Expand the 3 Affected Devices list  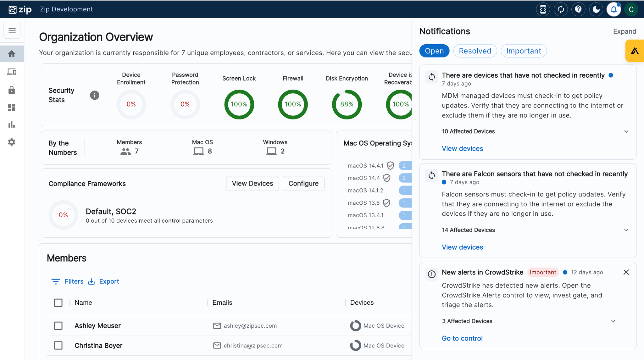613,321
